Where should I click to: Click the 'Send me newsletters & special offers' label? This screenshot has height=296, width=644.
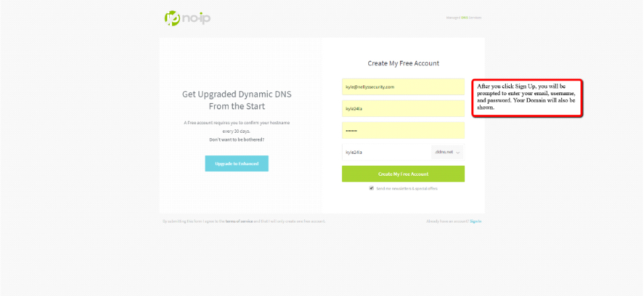pos(407,188)
